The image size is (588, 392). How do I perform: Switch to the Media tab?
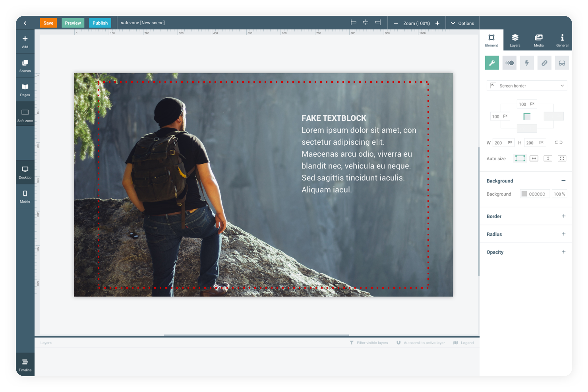pos(539,40)
